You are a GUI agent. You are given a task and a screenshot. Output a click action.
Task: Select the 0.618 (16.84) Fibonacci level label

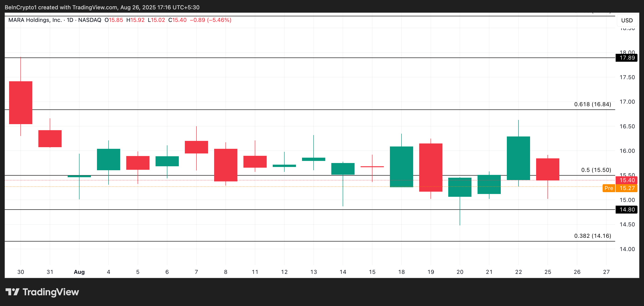click(592, 104)
